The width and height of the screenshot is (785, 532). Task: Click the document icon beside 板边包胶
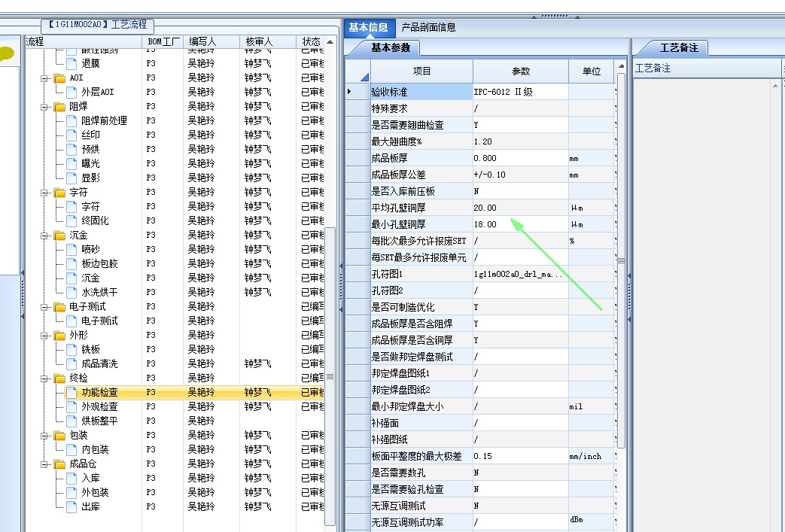click(x=72, y=264)
